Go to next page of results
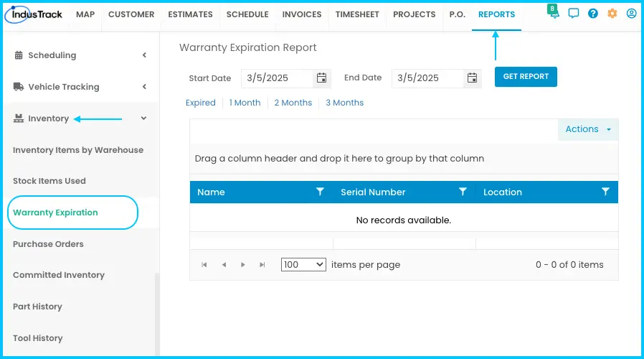Image resolution: width=644 pixels, height=359 pixels. pos(243,265)
